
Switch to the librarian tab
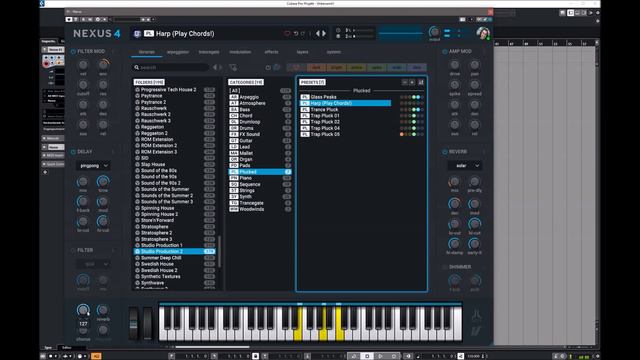(147, 52)
